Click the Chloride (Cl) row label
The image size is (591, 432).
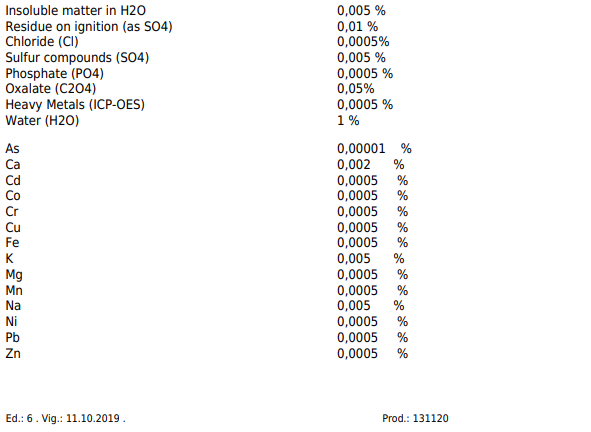42,42
